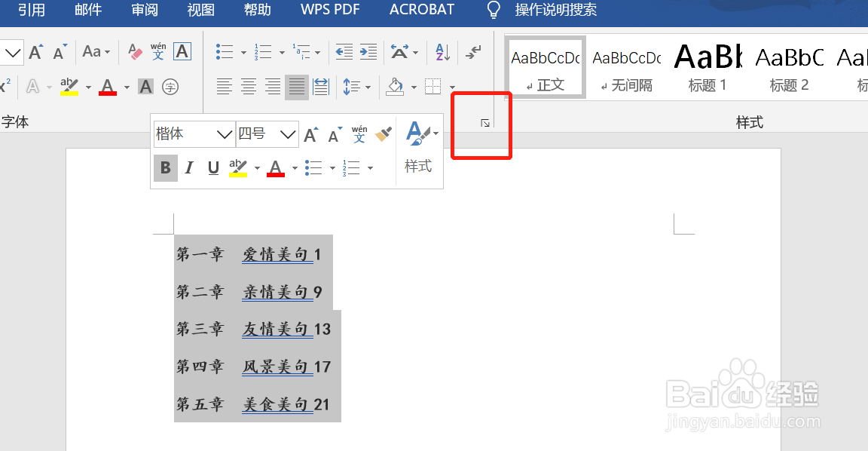868x451 pixels.
Task: Open the 视图 ribbon tab
Action: pyautogui.click(x=200, y=10)
